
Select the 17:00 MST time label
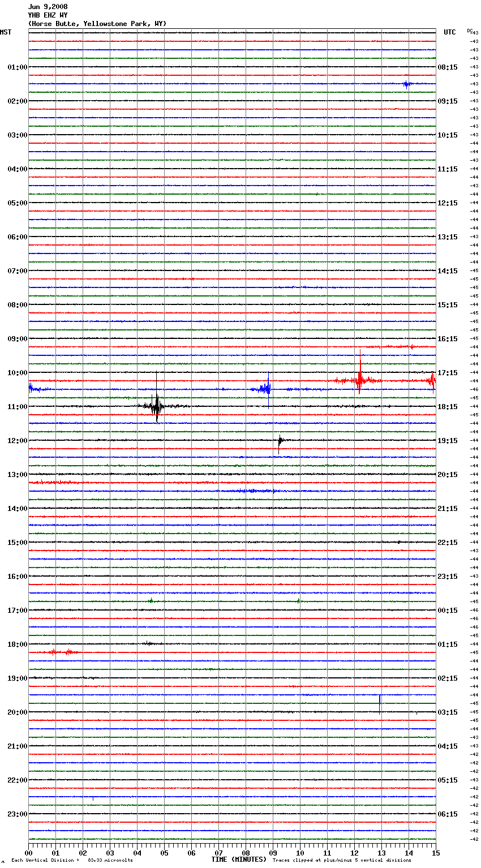click(17, 611)
